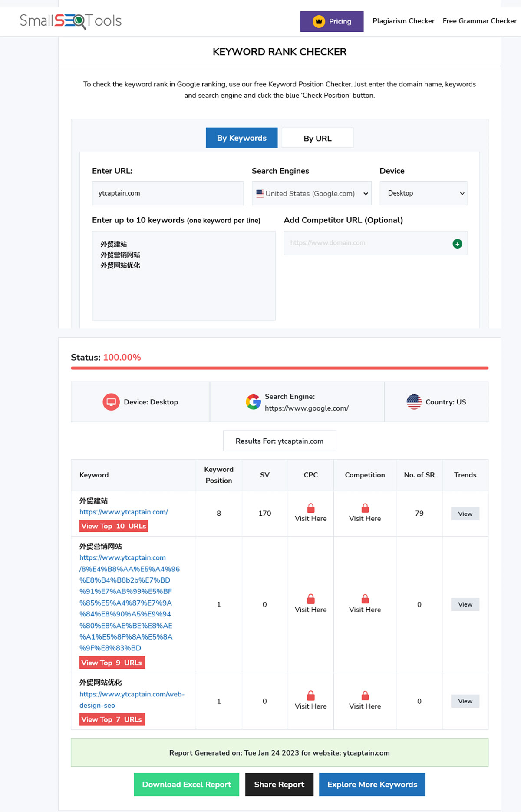The width and height of the screenshot is (521, 812).
Task: Open Free Grammar Checker from top menu
Action: pos(479,21)
